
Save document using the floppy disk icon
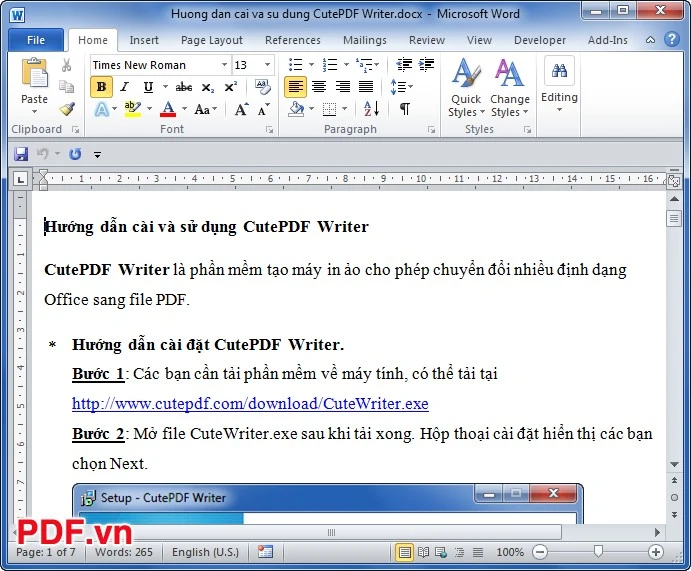(x=21, y=154)
